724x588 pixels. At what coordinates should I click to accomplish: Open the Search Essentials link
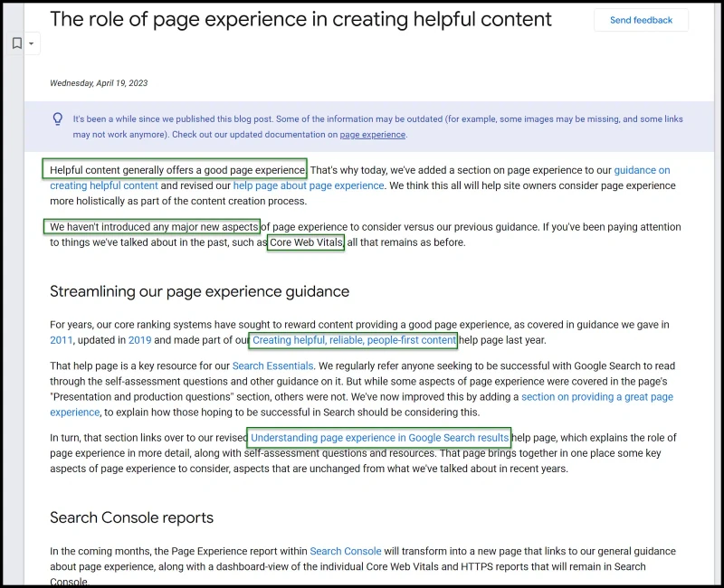click(x=272, y=366)
